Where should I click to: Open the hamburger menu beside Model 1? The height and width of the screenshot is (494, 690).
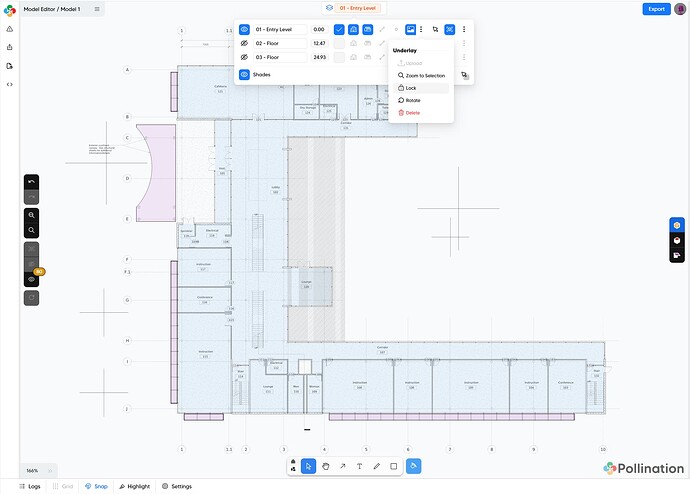(x=97, y=9)
